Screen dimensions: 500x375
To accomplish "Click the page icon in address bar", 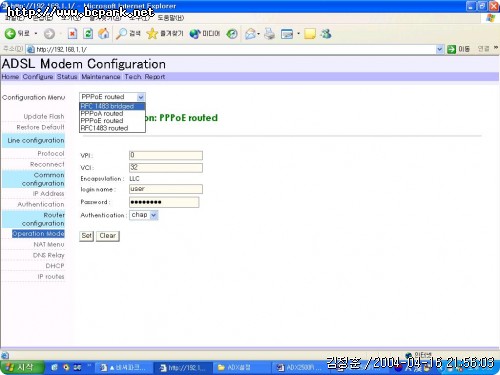I will [31, 49].
